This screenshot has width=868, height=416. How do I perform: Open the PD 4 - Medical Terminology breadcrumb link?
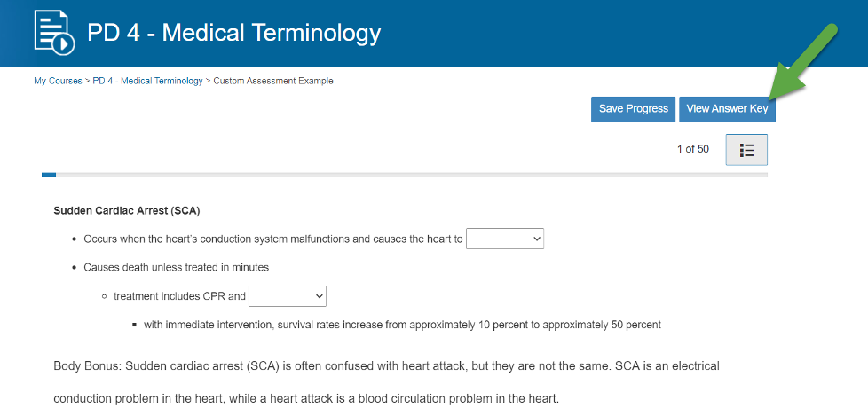[147, 81]
